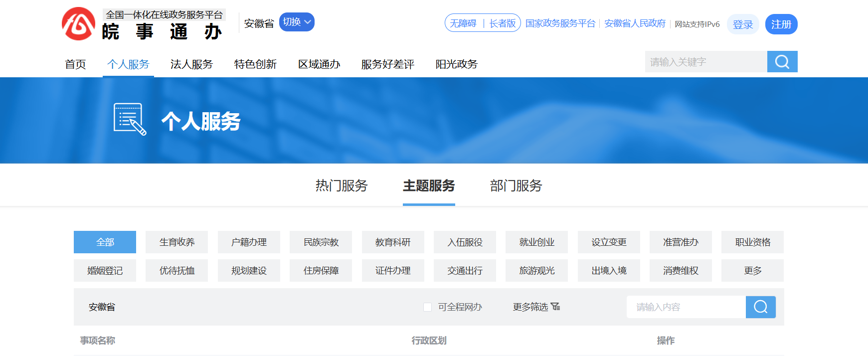This screenshot has width=868, height=357.
Task: Enable the 可全程网办 checkbox
Action: point(427,307)
